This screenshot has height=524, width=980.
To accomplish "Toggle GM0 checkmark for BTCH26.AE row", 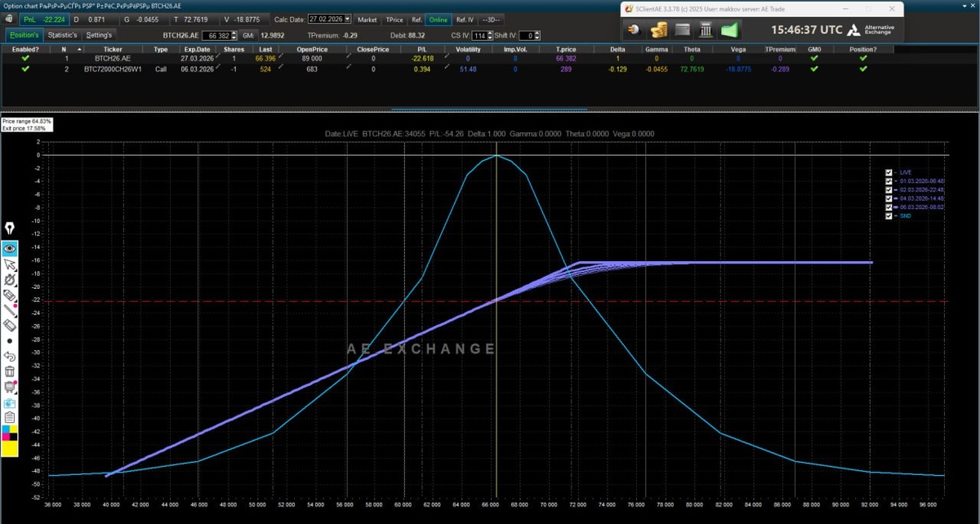I will point(814,58).
